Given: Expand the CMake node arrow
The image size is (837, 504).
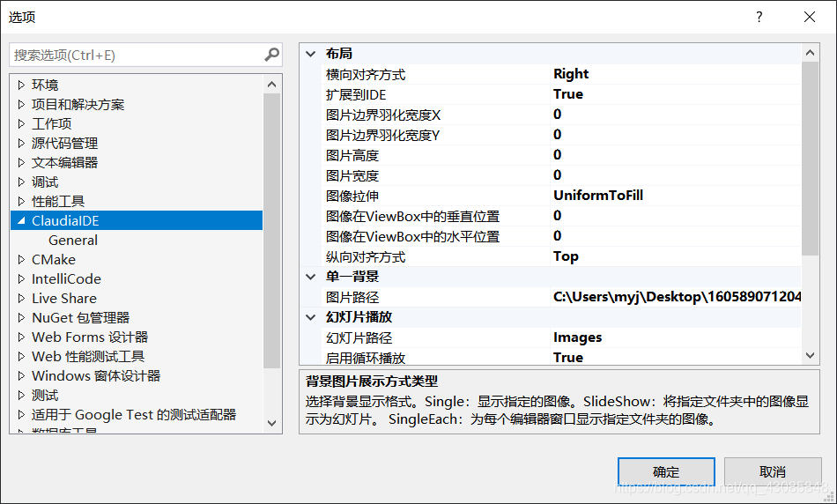Looking at the screenshot, I should pyautogui.click(x=21, y=259).
